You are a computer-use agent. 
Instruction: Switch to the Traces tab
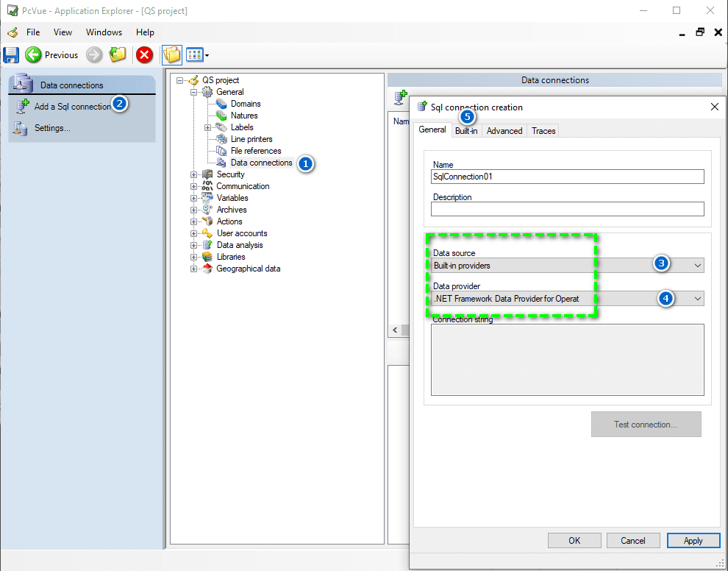click(x=543, y=131)
